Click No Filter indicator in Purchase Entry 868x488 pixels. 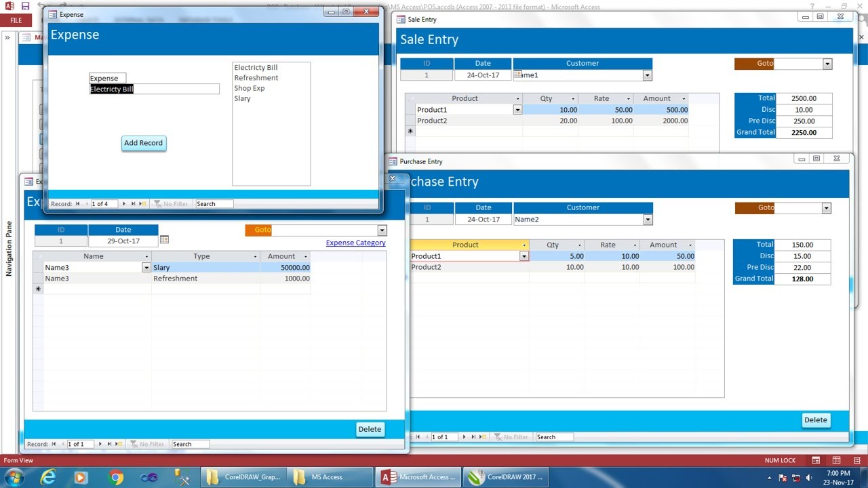coord(512,437)
